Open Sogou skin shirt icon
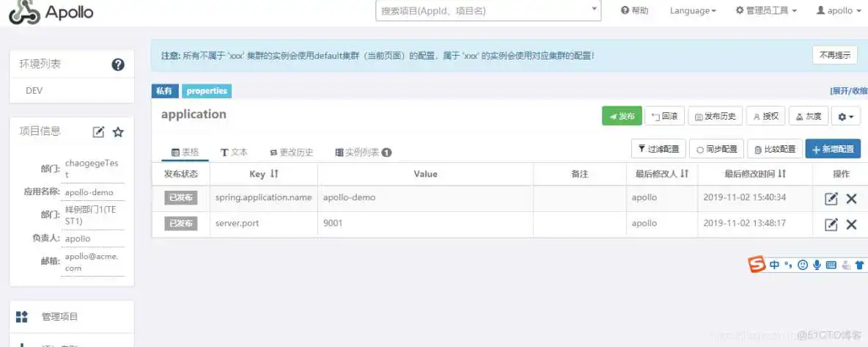This screenshot has width=868, height=347. pos(859,265)
